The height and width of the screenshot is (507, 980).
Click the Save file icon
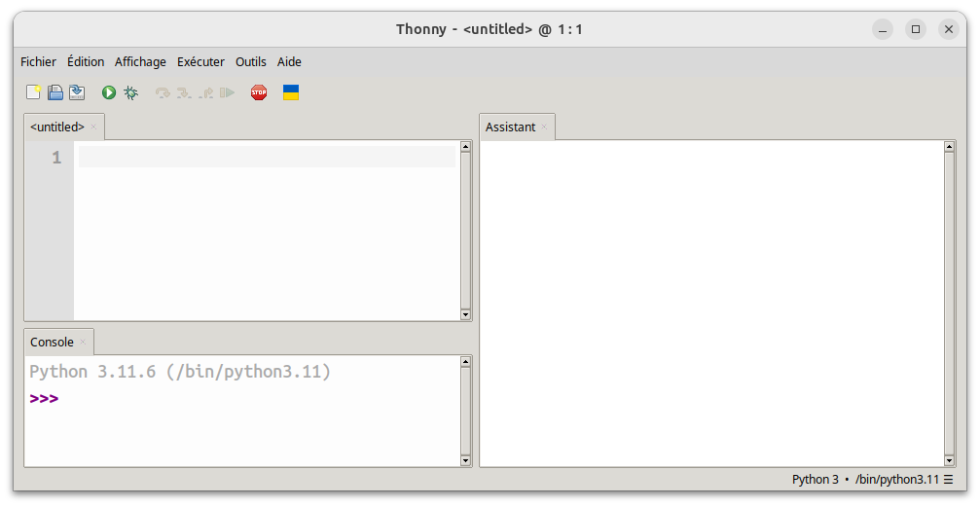pos(77,92)
